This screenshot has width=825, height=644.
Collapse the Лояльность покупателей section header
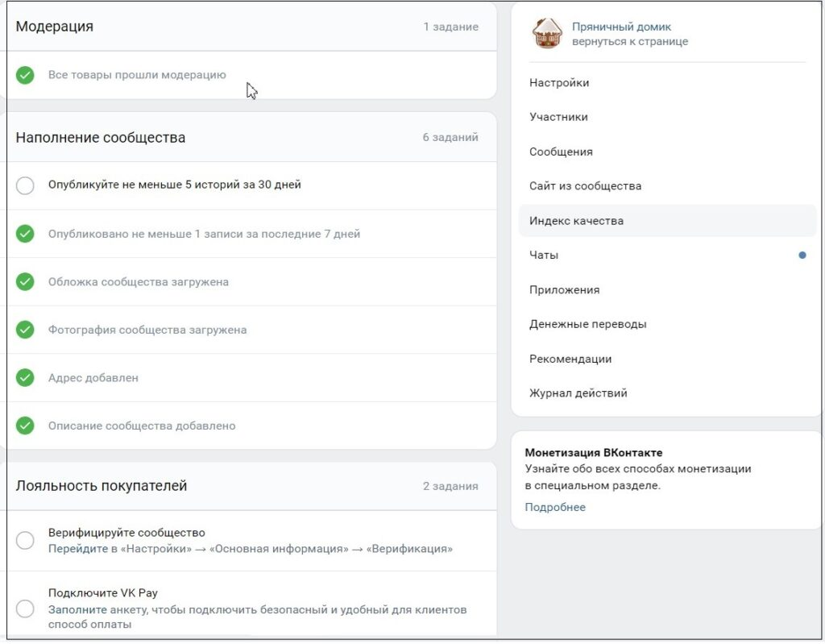[251, 485]
